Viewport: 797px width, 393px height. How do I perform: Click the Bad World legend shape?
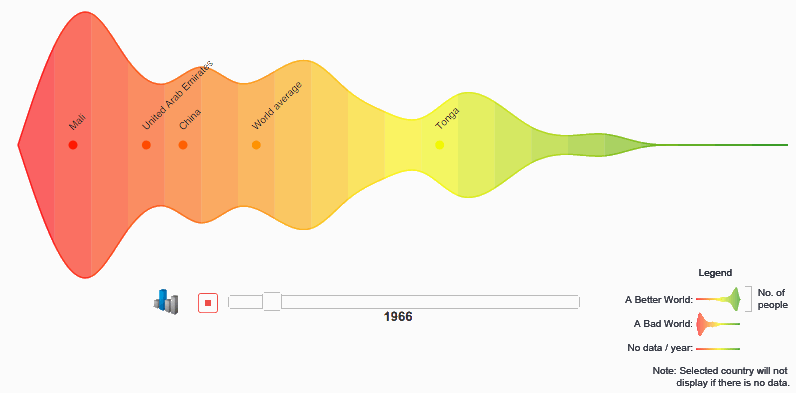coord(718,324)
